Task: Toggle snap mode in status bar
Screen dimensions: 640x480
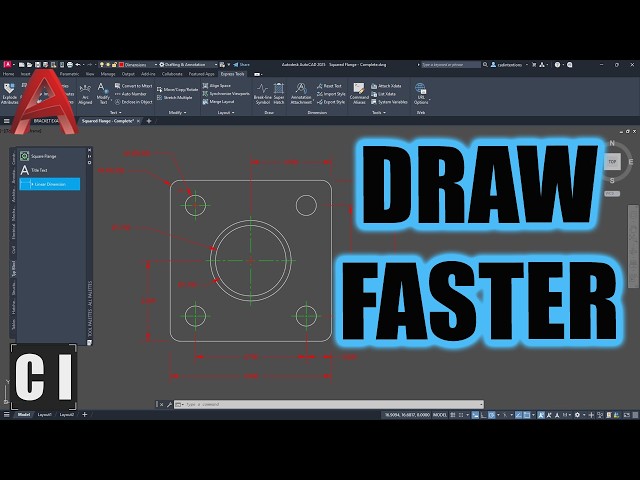Action: click(461, 415)
